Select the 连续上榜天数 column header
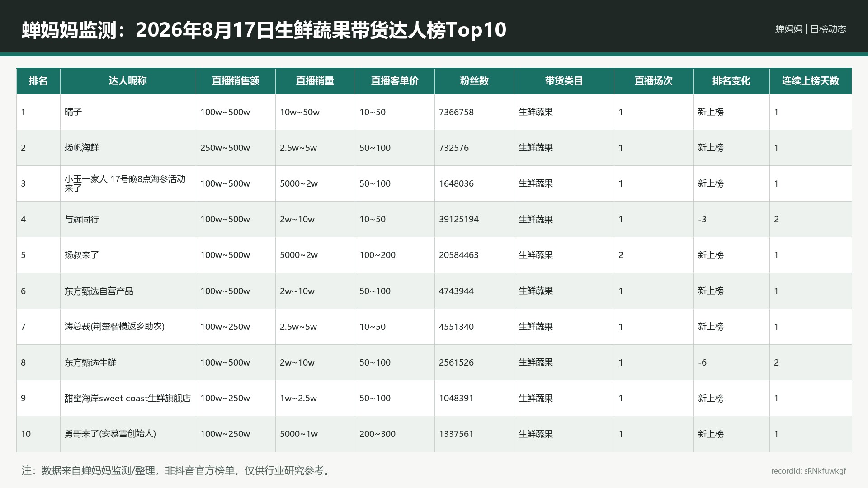Screen dimensions: 868x488 811,81
